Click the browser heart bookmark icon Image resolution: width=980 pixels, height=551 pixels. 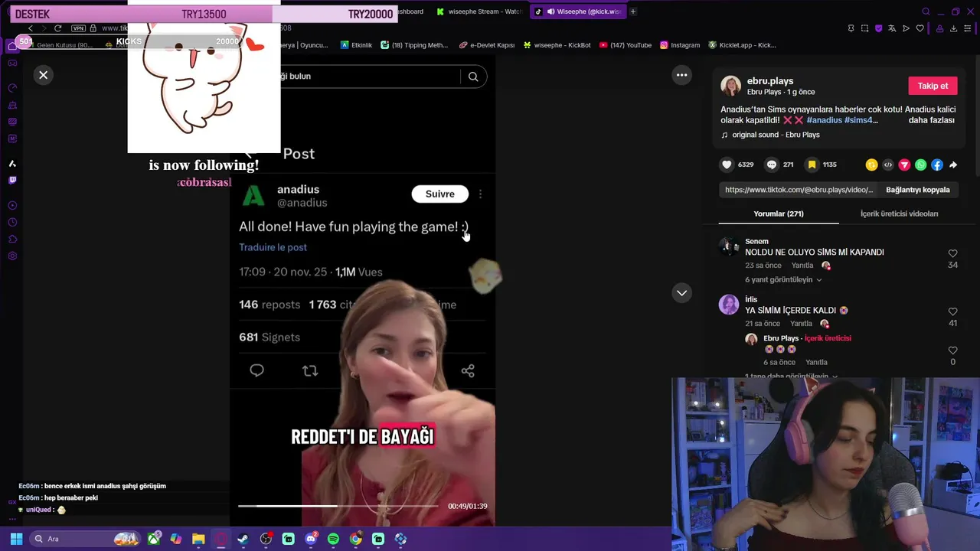tap(920, 28)
